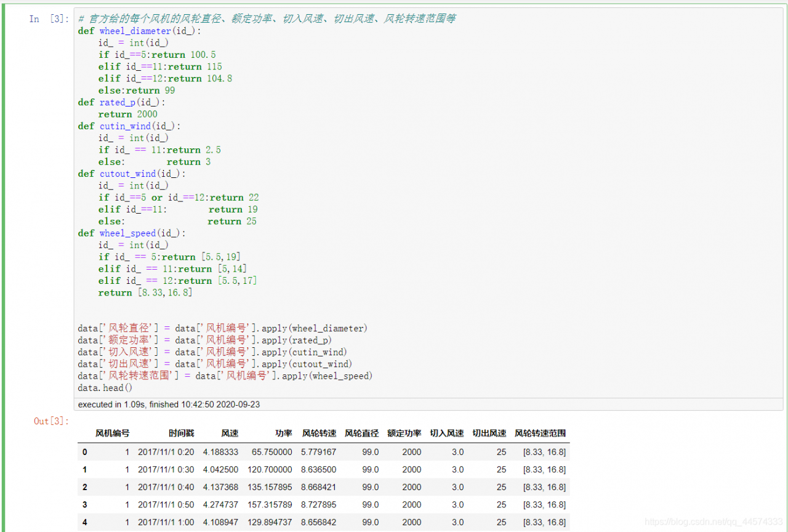788x532 pixels.
Task: Click the power value 65.750000
Action: pyautogui.click(x=272, y=452)
